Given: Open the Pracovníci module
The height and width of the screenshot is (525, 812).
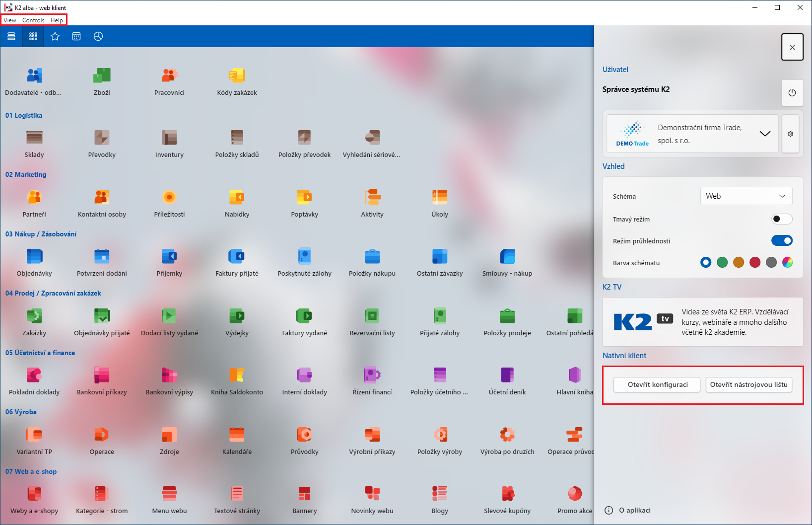Looking at the screenshot, I should click(169, 75).
